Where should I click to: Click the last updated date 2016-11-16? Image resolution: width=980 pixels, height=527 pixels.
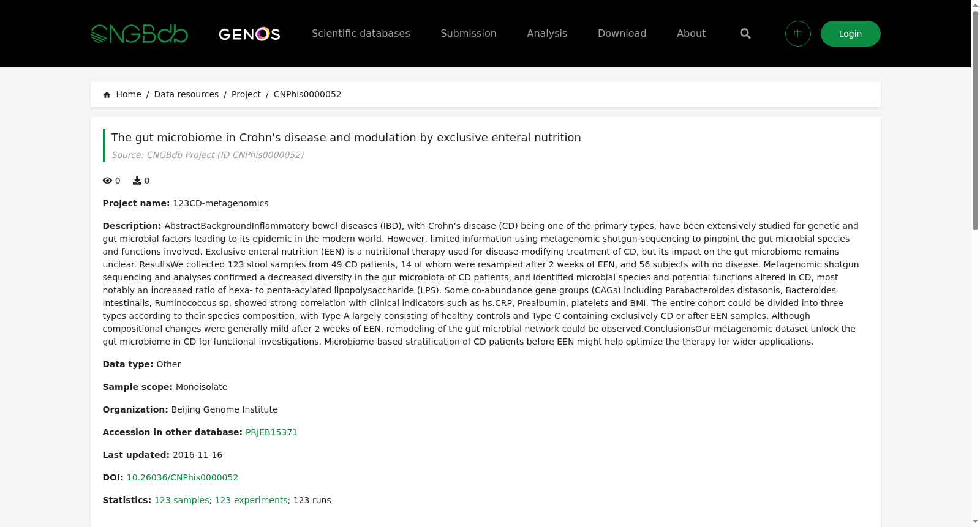tap(197, 455)
